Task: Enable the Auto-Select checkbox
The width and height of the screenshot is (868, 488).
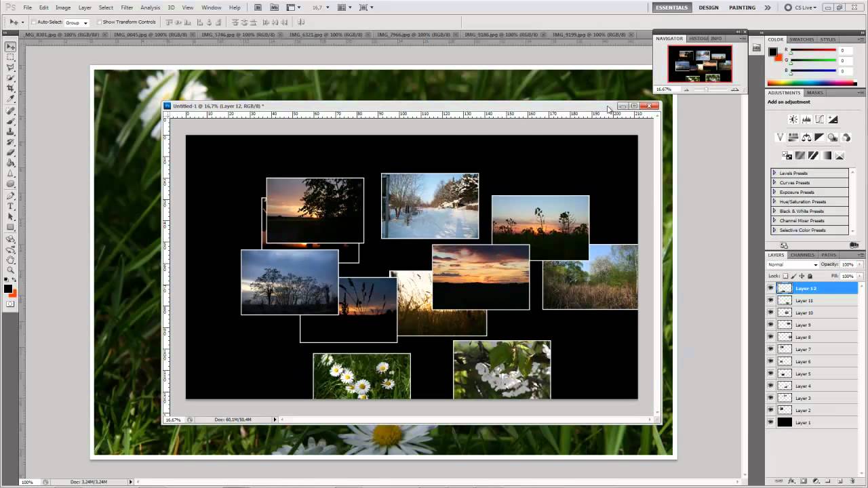Action: 34,22
